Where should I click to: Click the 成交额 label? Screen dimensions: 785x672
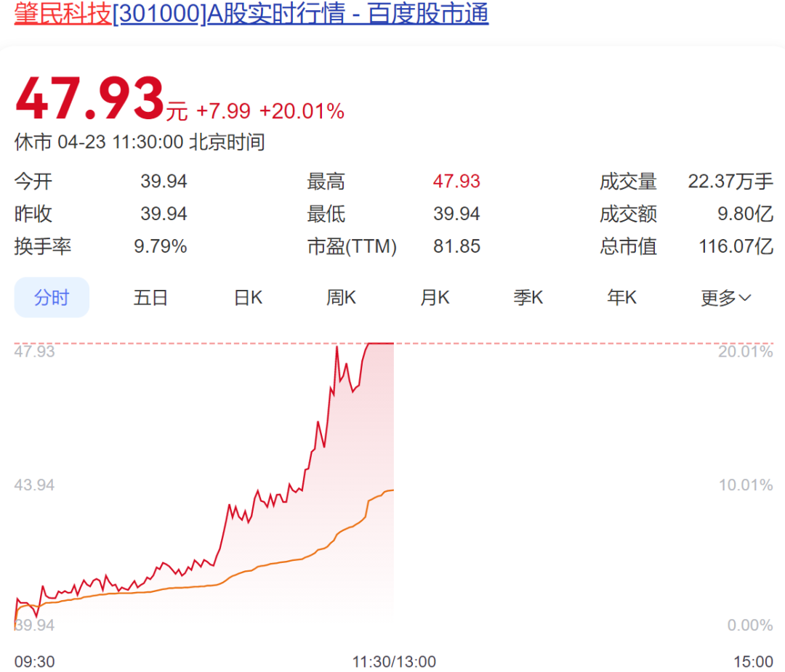628,214
